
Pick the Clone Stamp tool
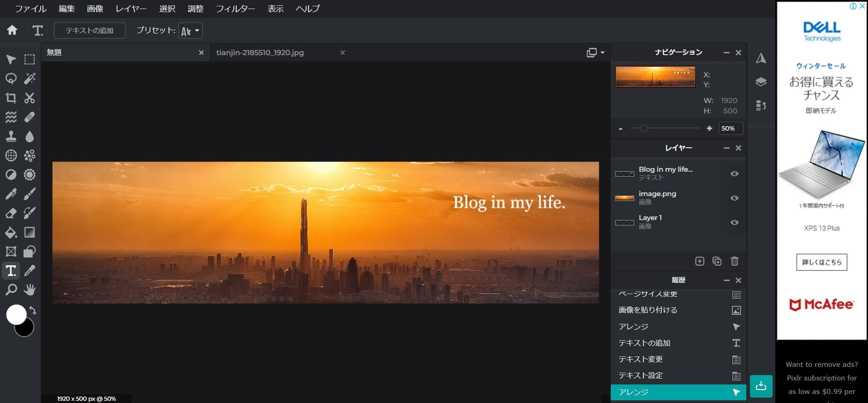(11, 136)
